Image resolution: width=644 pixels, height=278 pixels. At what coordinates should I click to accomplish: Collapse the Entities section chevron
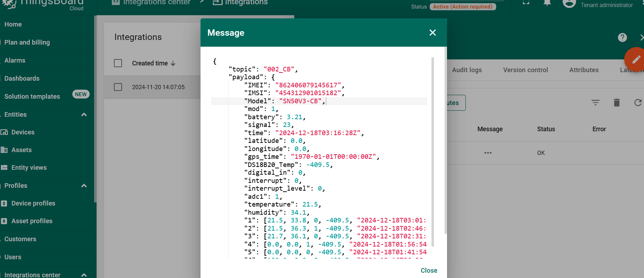click(84, 115)
